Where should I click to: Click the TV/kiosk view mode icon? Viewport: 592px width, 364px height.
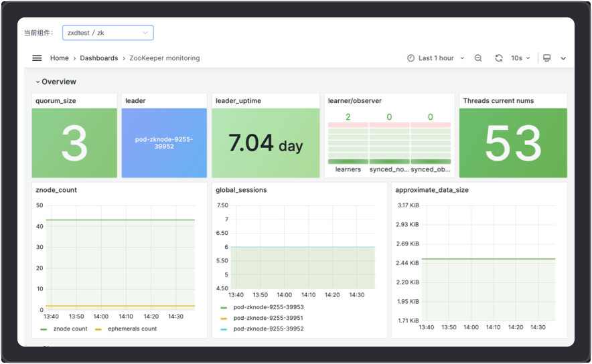[546, 58]
